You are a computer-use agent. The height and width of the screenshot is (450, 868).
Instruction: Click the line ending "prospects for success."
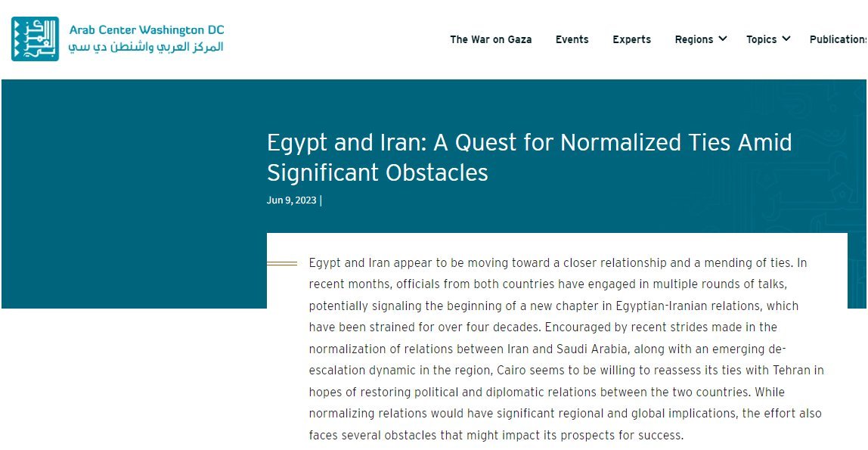pos(496,435)
